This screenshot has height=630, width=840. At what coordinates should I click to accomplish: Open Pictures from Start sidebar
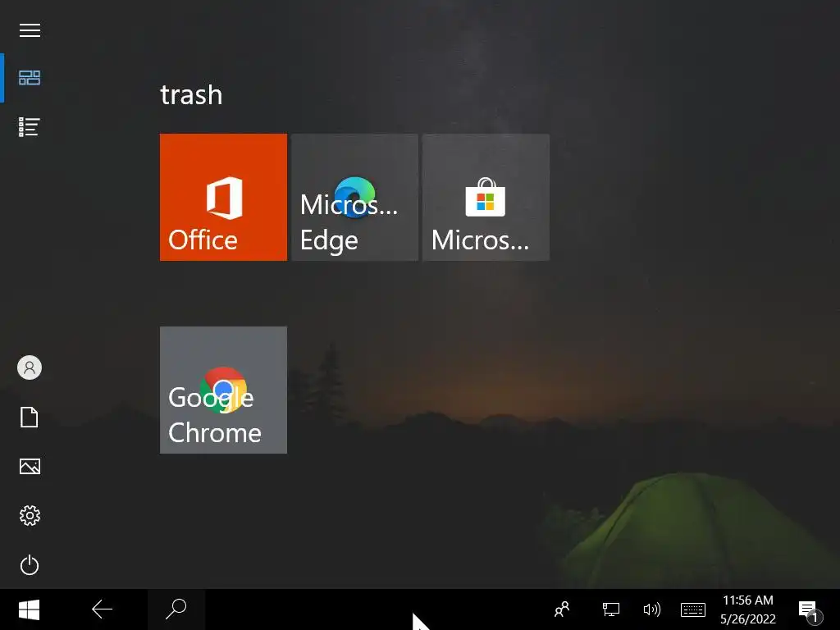pyautogui.click(x=30, y=466)
